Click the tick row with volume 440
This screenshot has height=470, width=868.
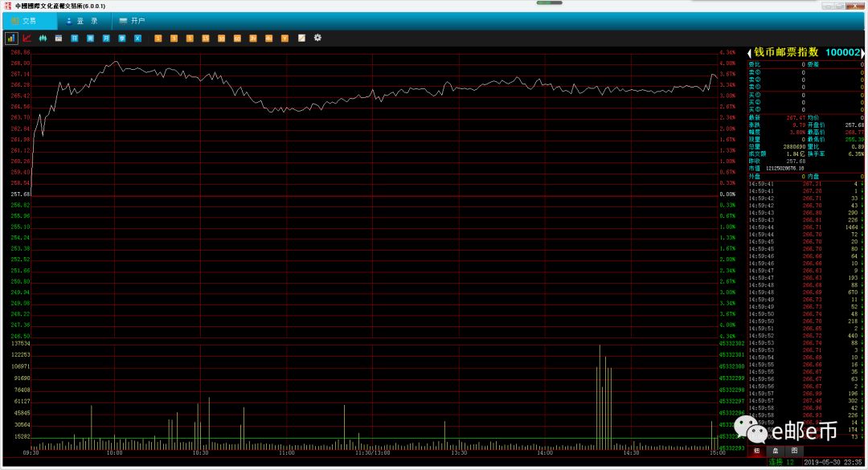[x=805, y=336]
